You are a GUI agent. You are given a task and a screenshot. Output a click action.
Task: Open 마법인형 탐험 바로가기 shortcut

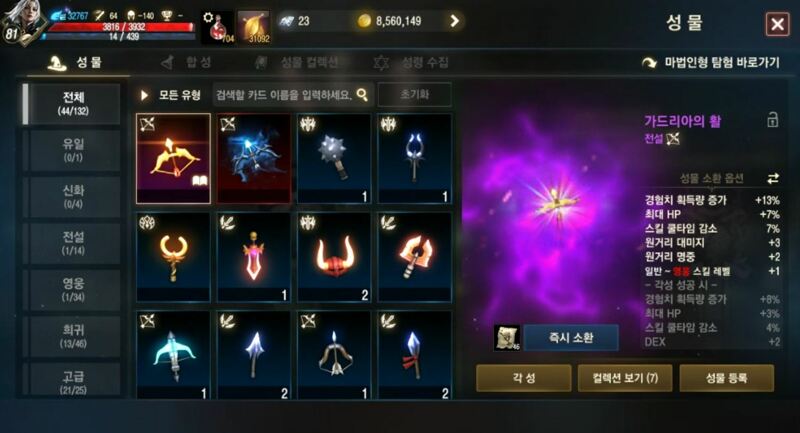pos(710,63)
